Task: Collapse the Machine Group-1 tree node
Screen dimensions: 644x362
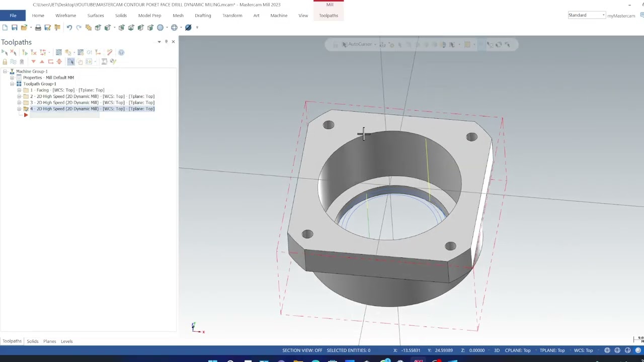Action: (5, 71)
